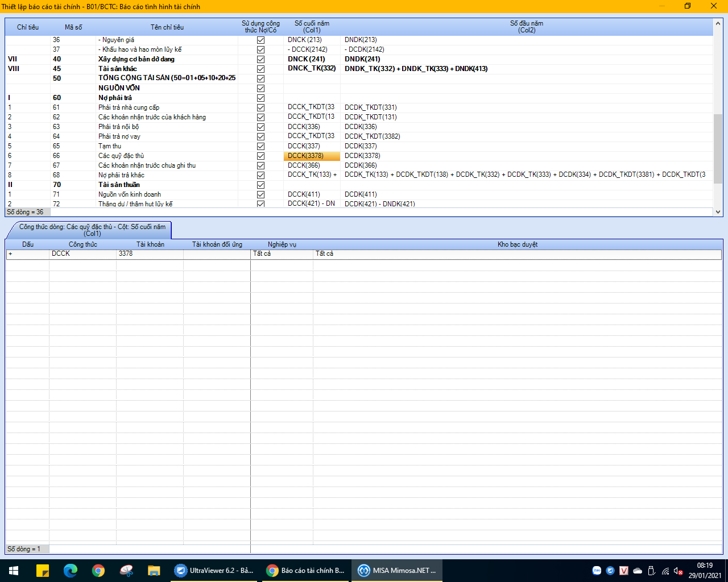Toggle checkbox for 'Phải trả nợ vay' row
Screen dimensions: 728x582
pyautogui.click(x=260, y=137)
